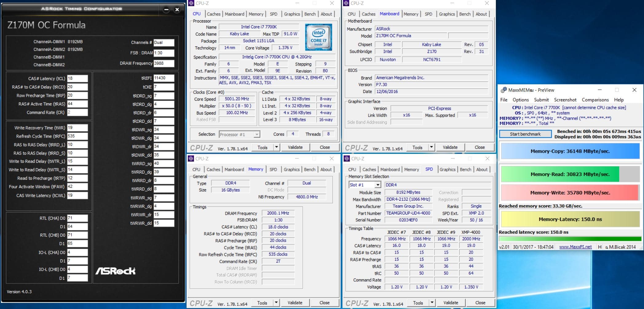This screenshot has width=644, height=309.
Task: Click the Core Speed value 5001.20 MHz
Action: pos(237,99)
